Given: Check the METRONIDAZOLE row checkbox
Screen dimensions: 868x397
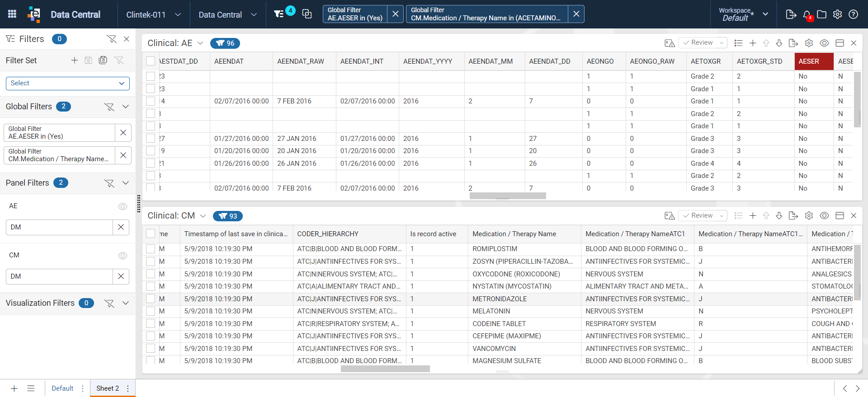Looking at the screenshot, I should (151, 299).
